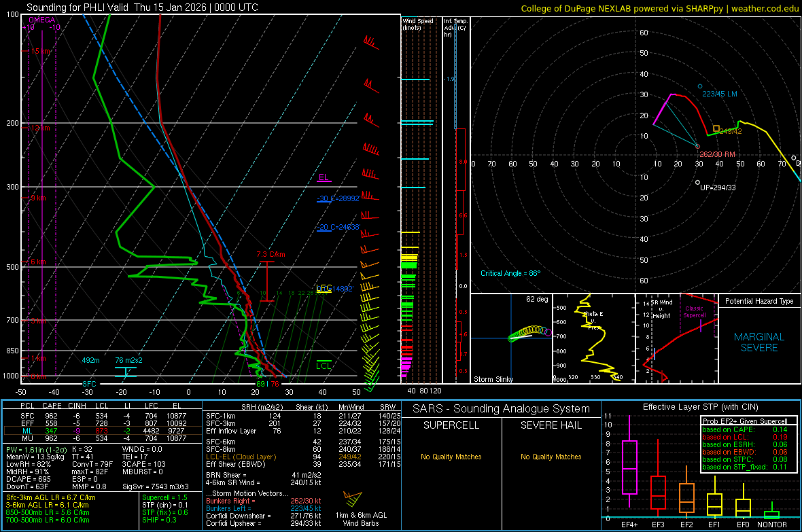Click the green LCL level label
The height and width of the screenshot is (532, 802).
(324, 366)
